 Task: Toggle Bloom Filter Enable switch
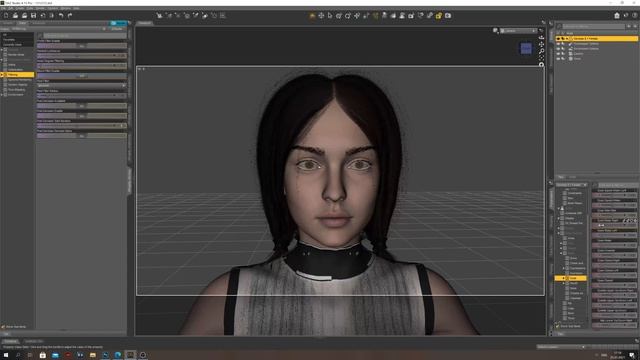click(82, 76)
